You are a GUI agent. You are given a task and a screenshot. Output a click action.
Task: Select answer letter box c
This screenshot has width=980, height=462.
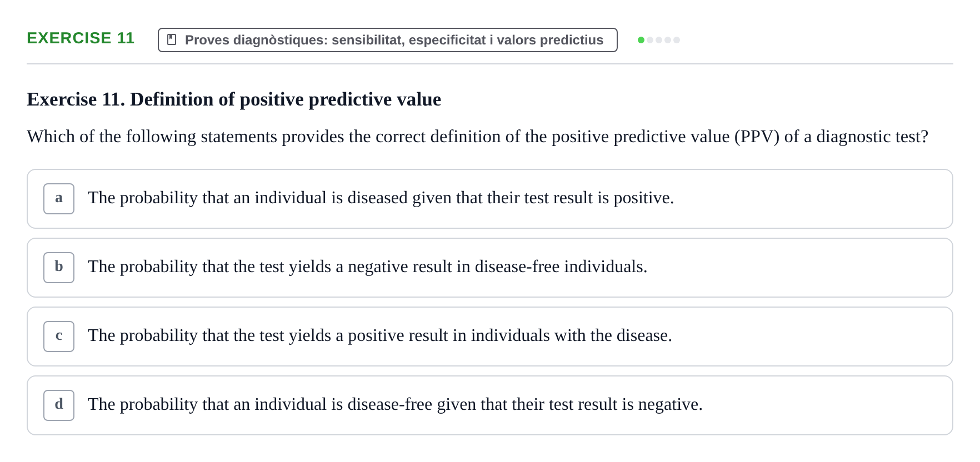click(59, 337)
